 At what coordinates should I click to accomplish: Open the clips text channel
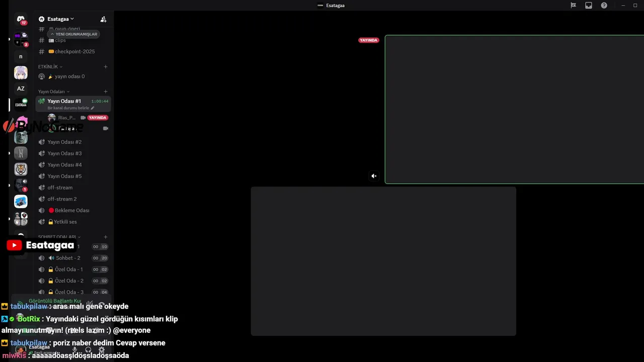pyautogui.click(x=73, y=40)
